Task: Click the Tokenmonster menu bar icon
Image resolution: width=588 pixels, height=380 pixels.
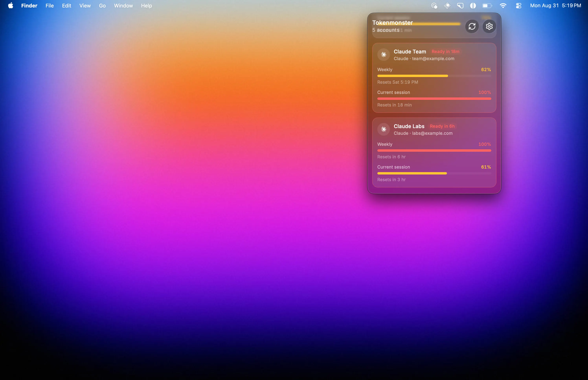Action: coord(434,6)
